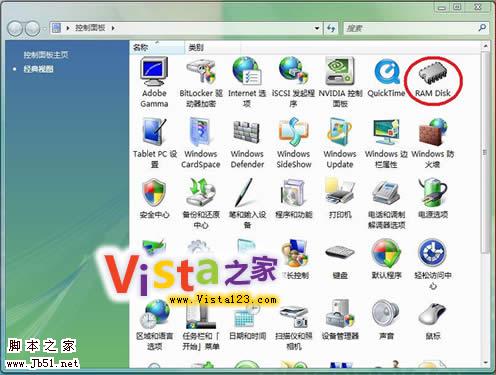Screen dimensions: 496x375
Task: Open 备份和还原中心 icon
Action: pos(201,192)
